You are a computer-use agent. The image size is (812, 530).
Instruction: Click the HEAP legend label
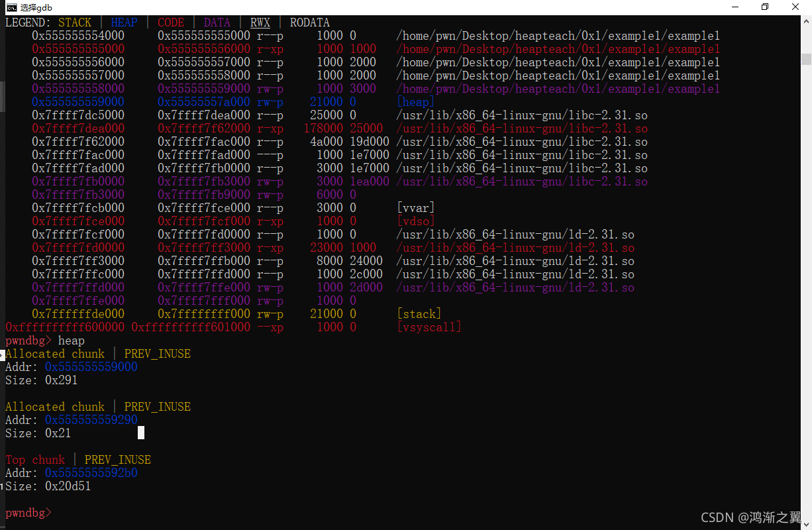point(124,23)
